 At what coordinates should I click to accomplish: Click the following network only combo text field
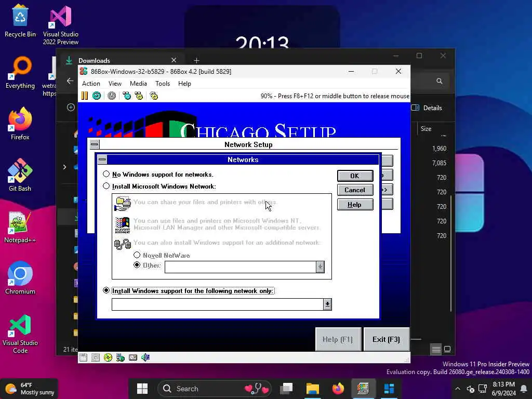218,304
